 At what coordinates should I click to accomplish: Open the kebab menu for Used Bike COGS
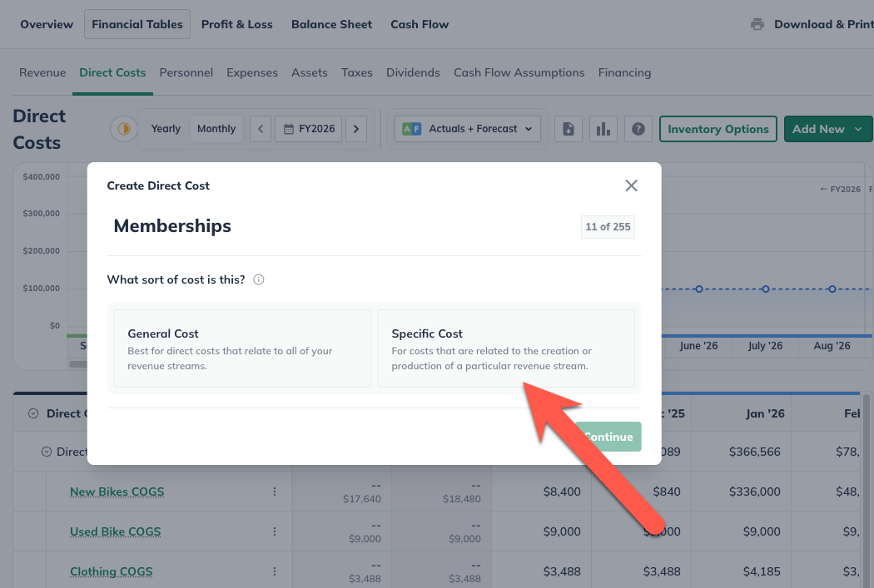pos(275,531)
